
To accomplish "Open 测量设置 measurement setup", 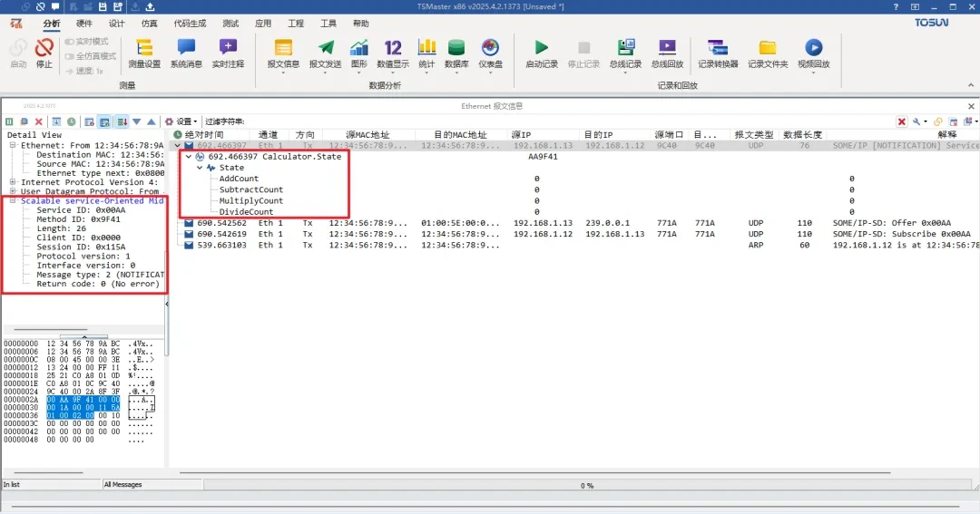I will click(x=143, y=53).
